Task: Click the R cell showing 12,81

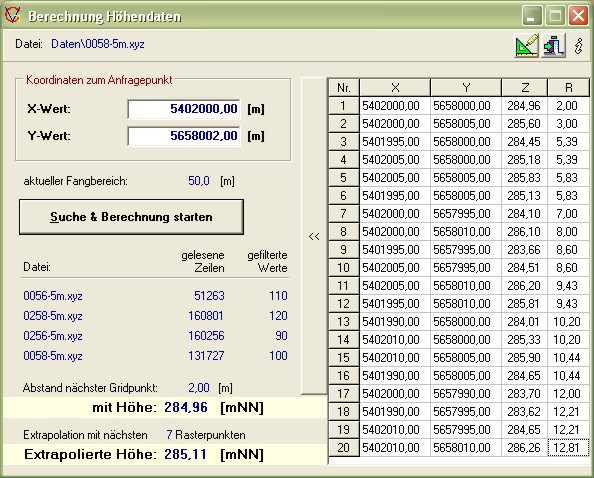Action: coord(569,448)
